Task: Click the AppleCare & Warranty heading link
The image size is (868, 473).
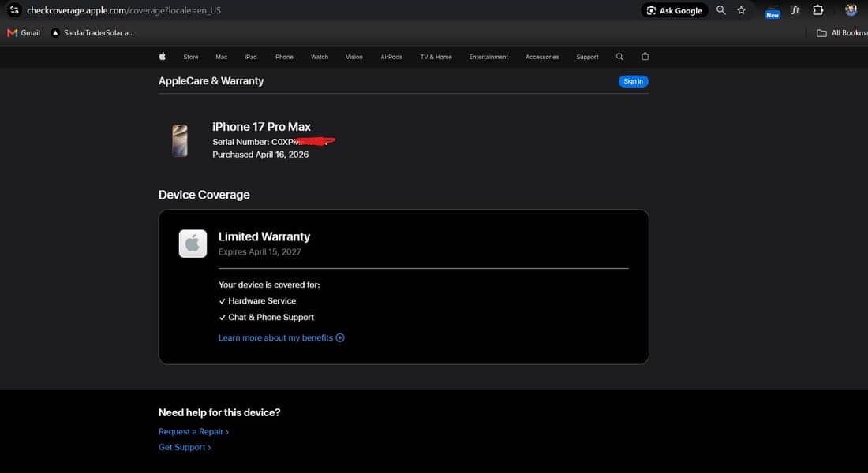Action: 211,80
